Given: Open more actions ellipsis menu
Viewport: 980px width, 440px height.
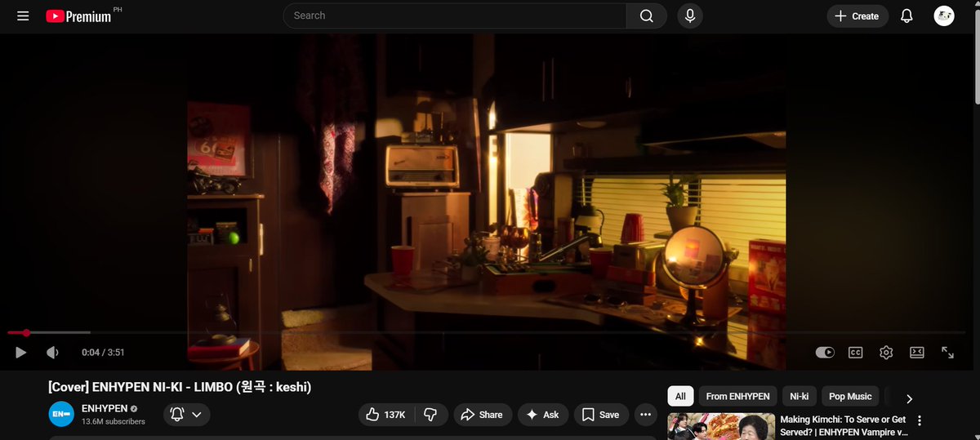Looking at the screenshot, I should 645,415.
